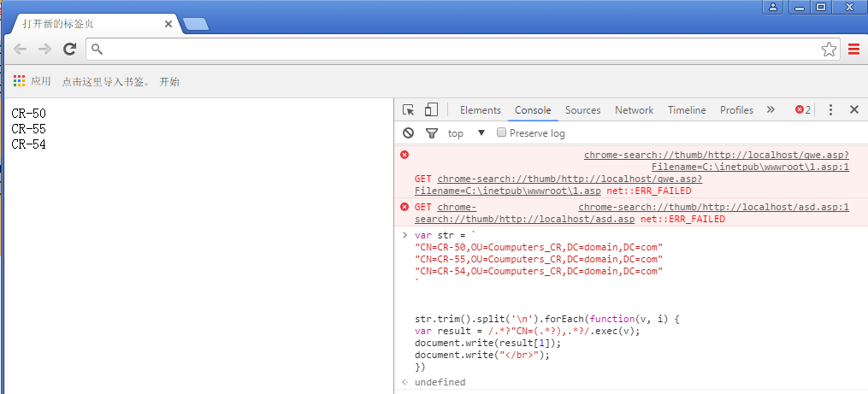The image size is (868, 394).
Task: Click the GET URL for asd.asp request
Action: pyautogui.click(x=525, y=213)
